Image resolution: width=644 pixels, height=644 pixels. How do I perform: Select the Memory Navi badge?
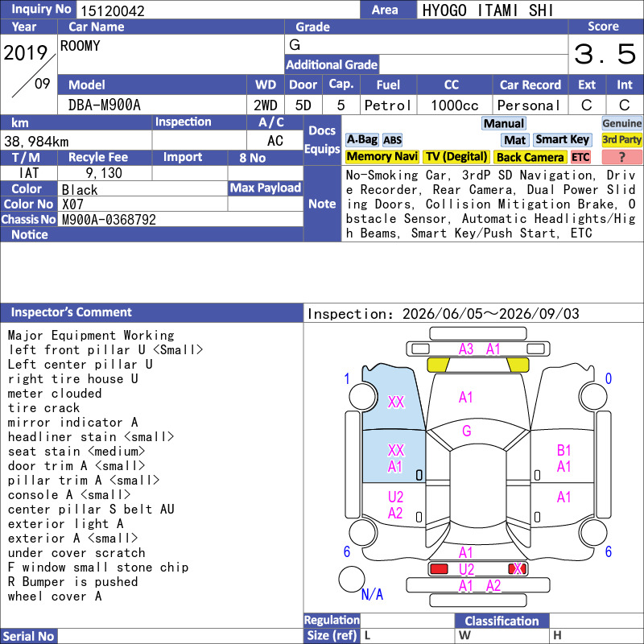(382, 157)
